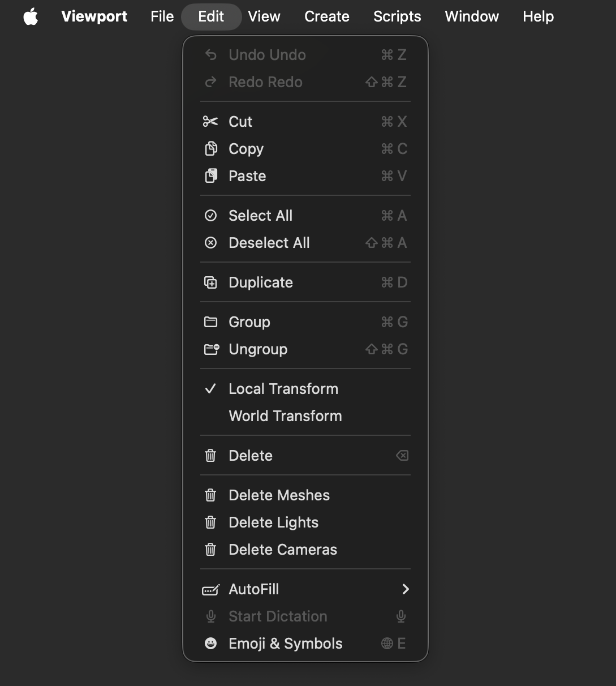616x686 pixels.
Task: Click the scissors icon beside Cut
Action: [x=210, y=122]
